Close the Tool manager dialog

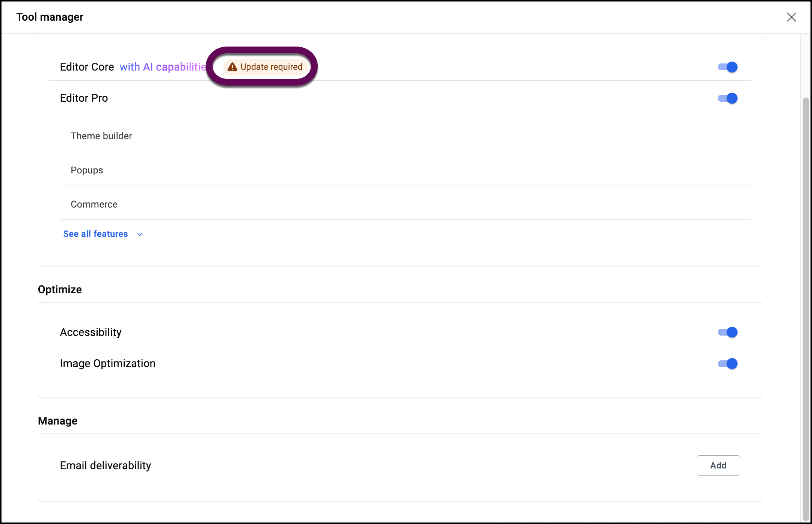pos(791,17)
